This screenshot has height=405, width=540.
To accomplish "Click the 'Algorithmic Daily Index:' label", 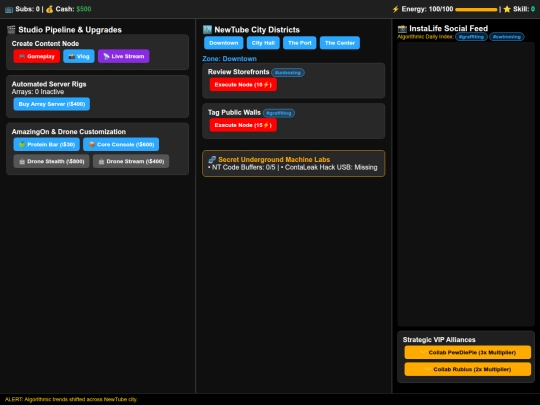I will pos(426,37).
